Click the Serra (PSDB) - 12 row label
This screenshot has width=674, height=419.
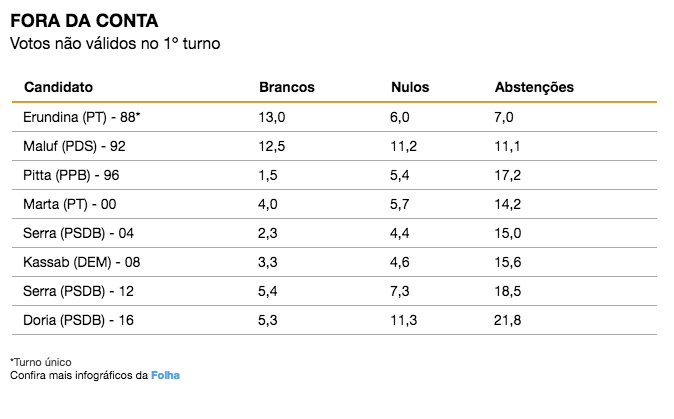(76, 291)
